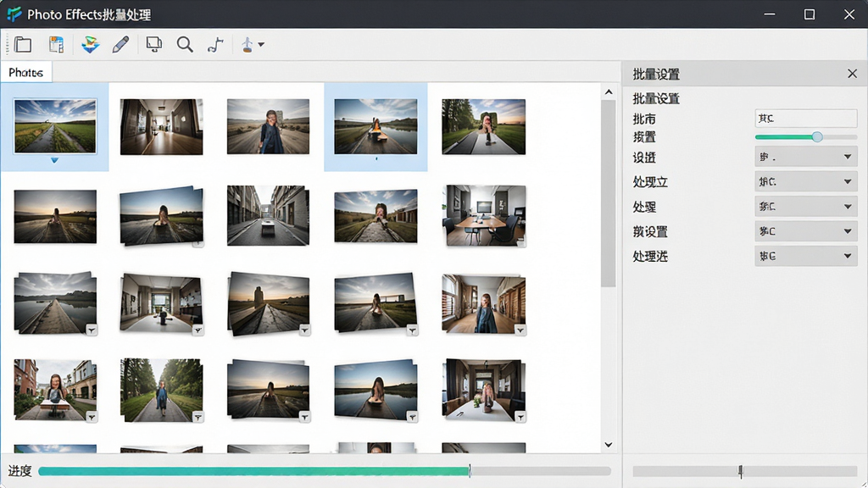The height and width of the screenshot is (488, 868).
Task: Select the empty wooden-floor hallway thumbnail
Action: coord(161,127)
